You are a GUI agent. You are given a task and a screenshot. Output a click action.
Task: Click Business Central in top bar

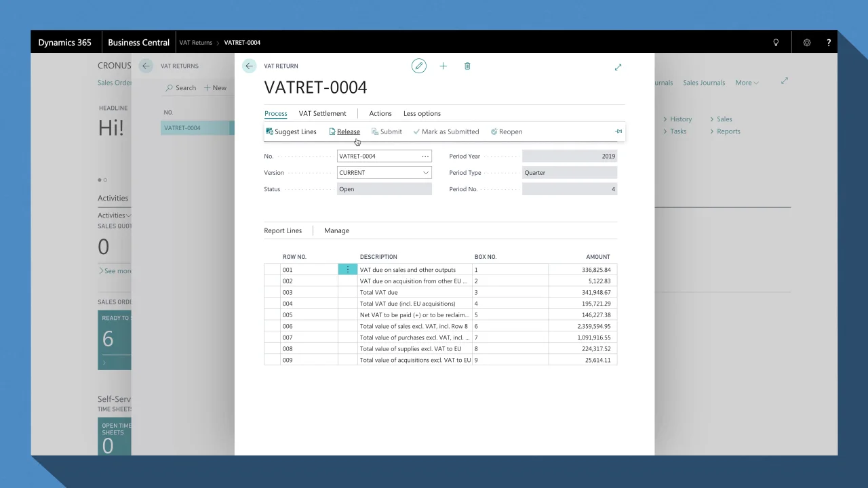pyautogui.click(x=138, y=42)
